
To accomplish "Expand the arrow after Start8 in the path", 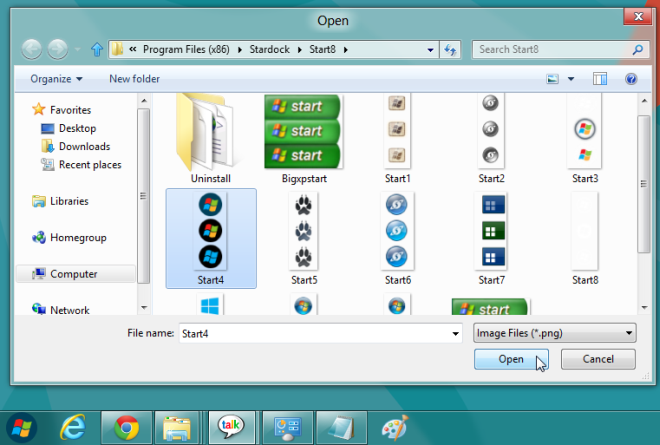I will pos(346,50).
